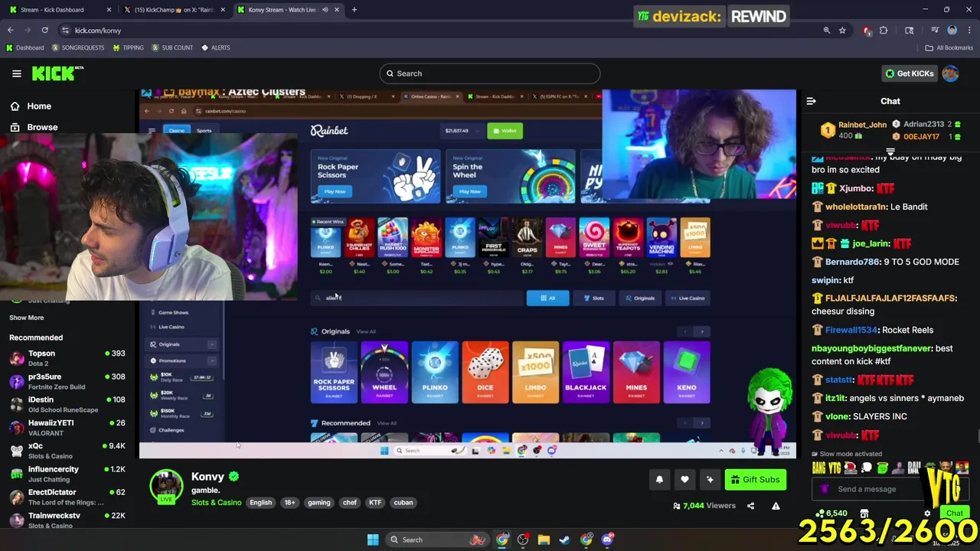This screenshot has height=551, width=980.
Task: Open Discord from the Windows taskbar
Action: (608, 540)
